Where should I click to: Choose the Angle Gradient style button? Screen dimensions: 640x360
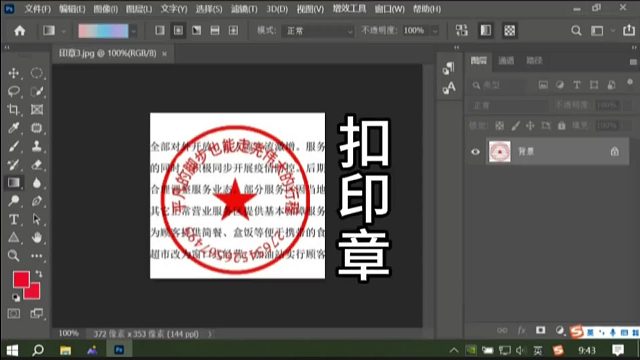[x=197, y=30]
